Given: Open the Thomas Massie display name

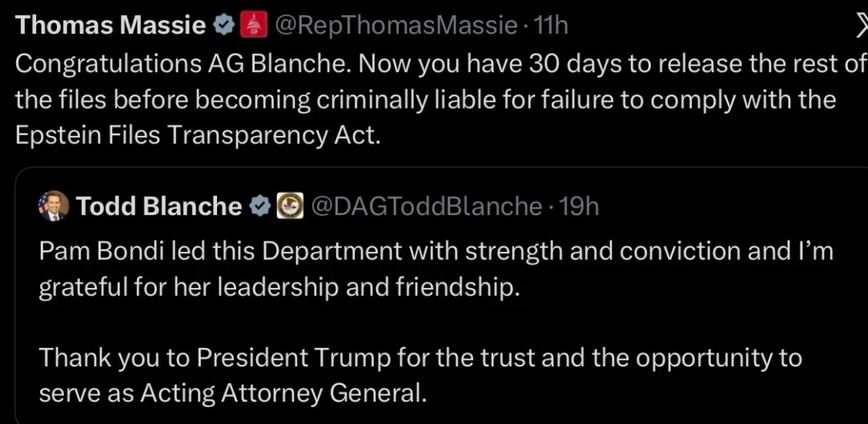Looking at the screenshot, I should [x=111, y=26].
